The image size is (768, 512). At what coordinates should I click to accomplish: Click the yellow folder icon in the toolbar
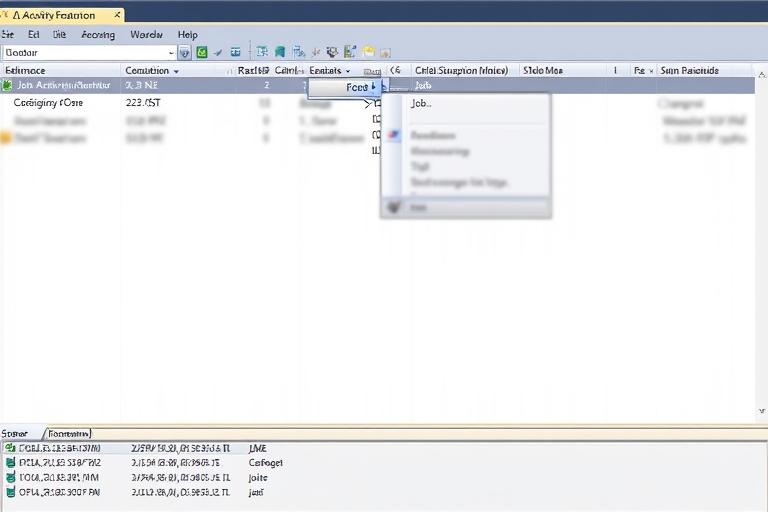(368, 52)
